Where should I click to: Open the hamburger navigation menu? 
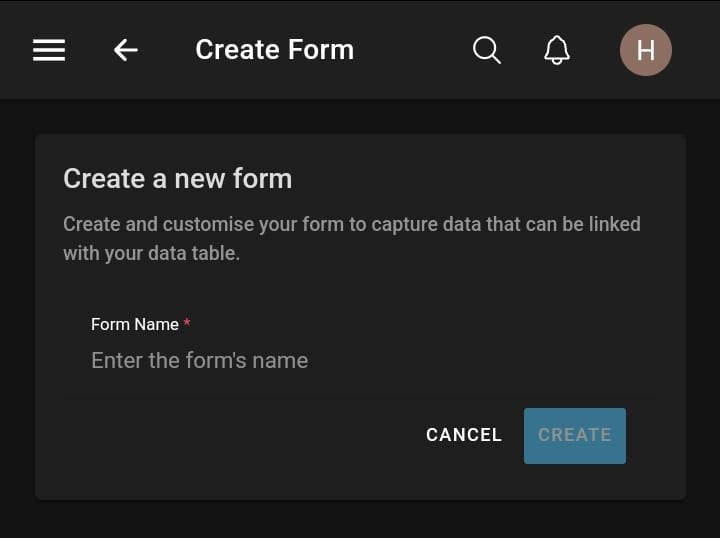49,50
